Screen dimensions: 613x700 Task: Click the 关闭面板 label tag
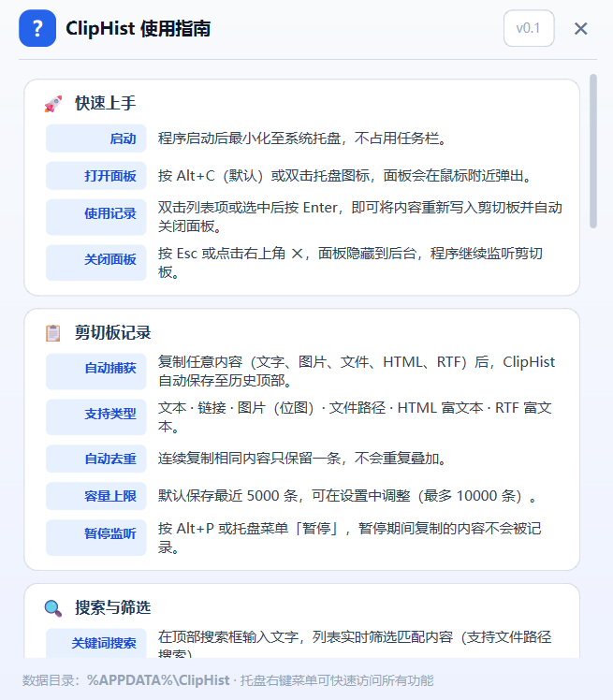[96, 262]
